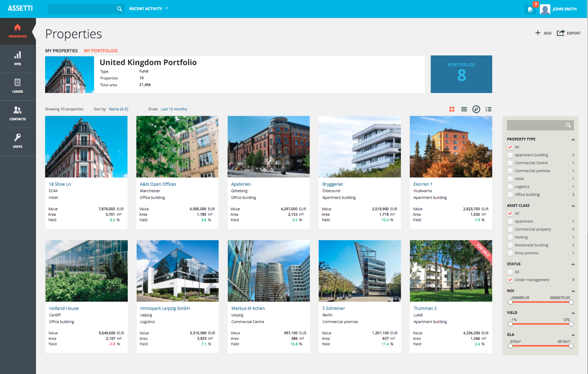Click the Add button
Image resolution: width=588 pixels, height=374 pixels.
click(543, 33)
